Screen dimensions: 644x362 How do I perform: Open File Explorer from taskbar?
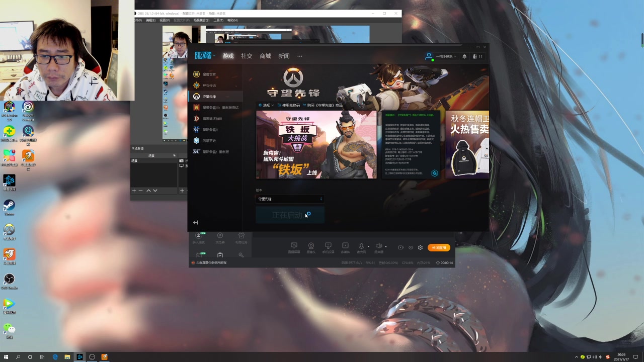click(67, 357)
